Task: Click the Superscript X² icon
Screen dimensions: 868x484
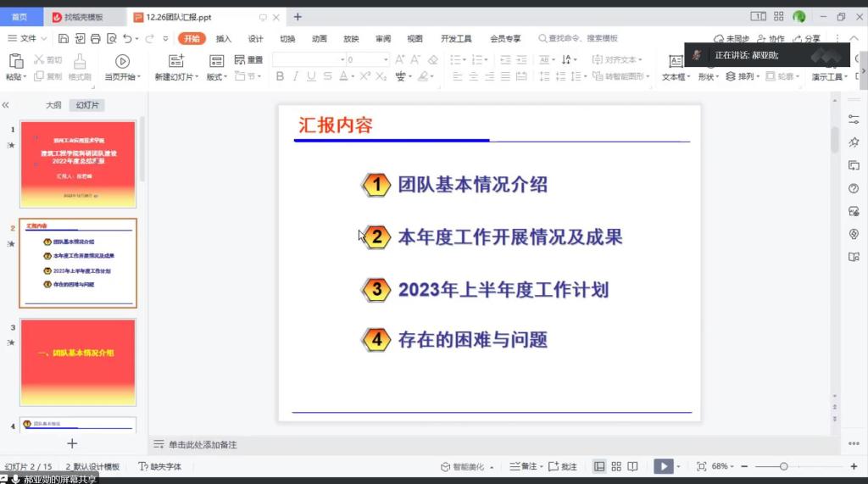Action: (364, 76)
